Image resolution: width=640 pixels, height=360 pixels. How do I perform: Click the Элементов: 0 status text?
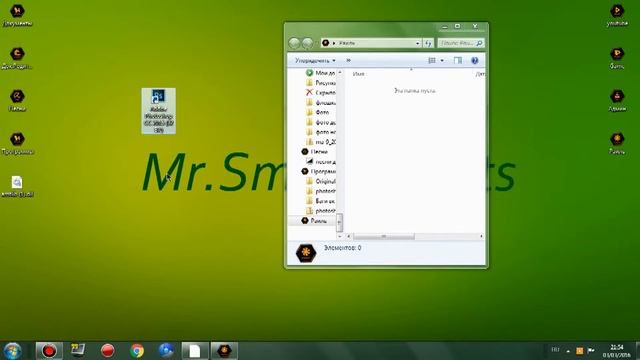(x=342, y=248)
